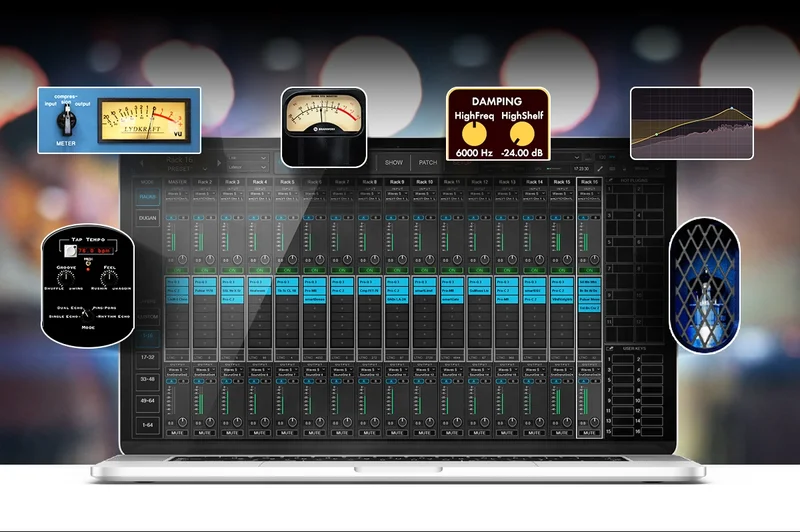
Task: Turn the Rack 16 input gain knob
Action: coord(594,260)
